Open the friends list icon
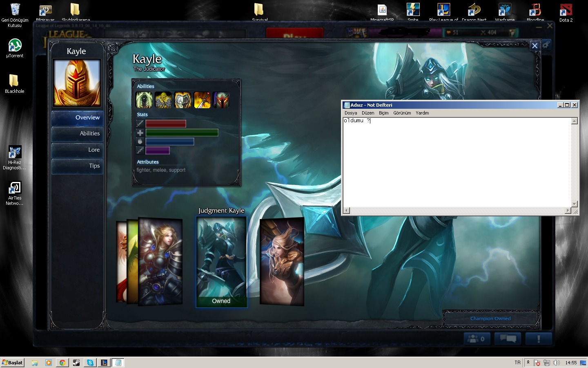588x368 pixels. [477, 339]
